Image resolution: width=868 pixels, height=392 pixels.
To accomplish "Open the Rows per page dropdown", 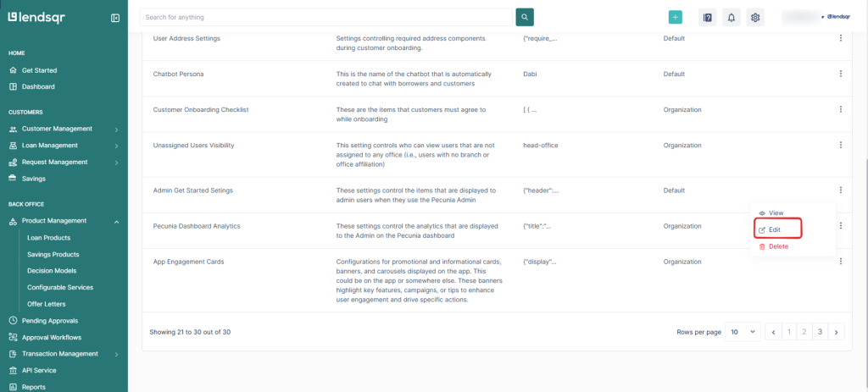I will tap(743, 333).
